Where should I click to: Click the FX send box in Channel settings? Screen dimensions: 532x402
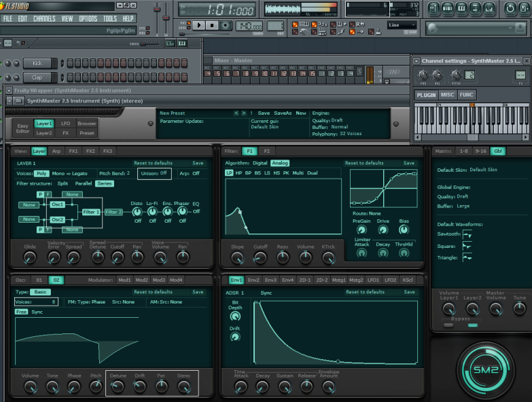[520, 75]
